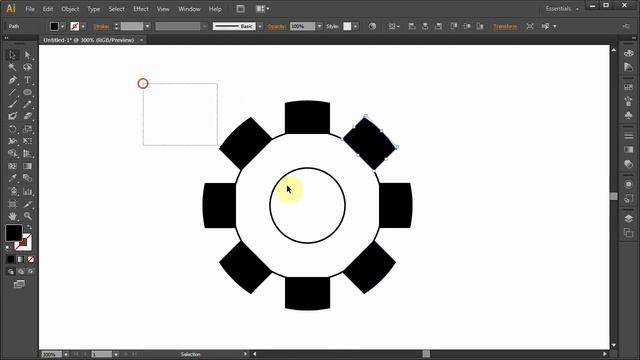Open the Basic brush definition dropdown
The height and width of the screenshot is (360, 640).
(x=260, y=26)
